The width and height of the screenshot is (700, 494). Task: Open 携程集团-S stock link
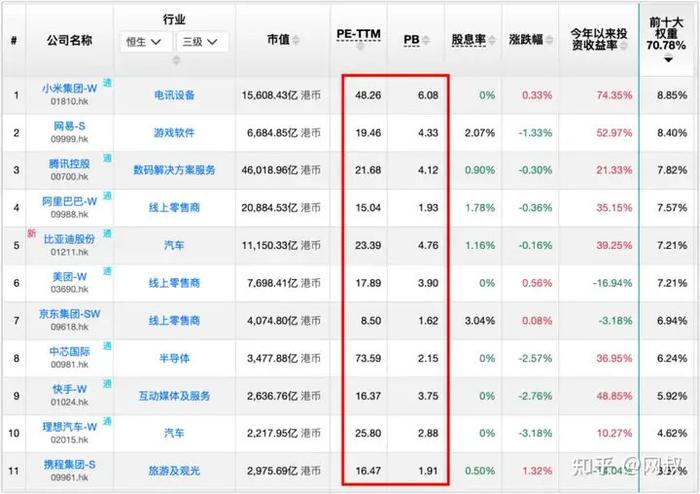(x=70, y=465)
